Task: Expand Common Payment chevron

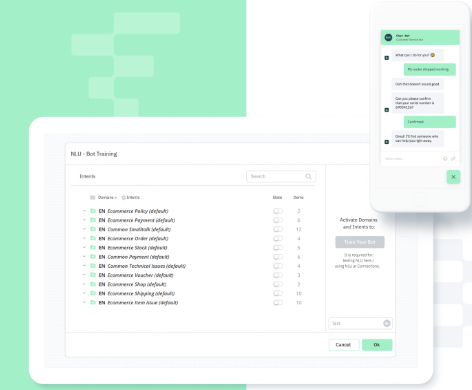Action: coord(84,257)
